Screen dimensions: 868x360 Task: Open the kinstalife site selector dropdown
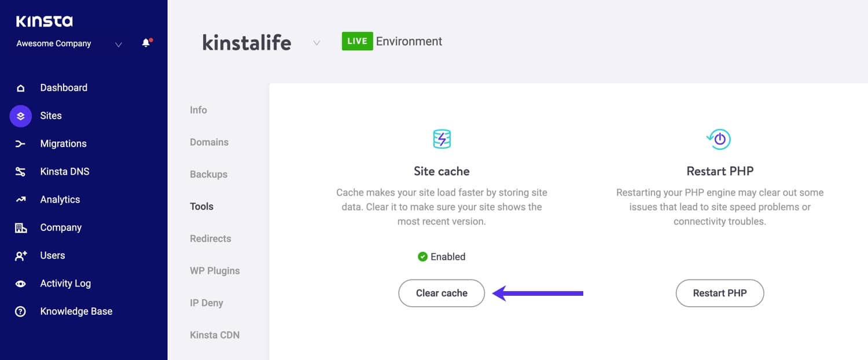pyautogui.click(x=316, y=42)
